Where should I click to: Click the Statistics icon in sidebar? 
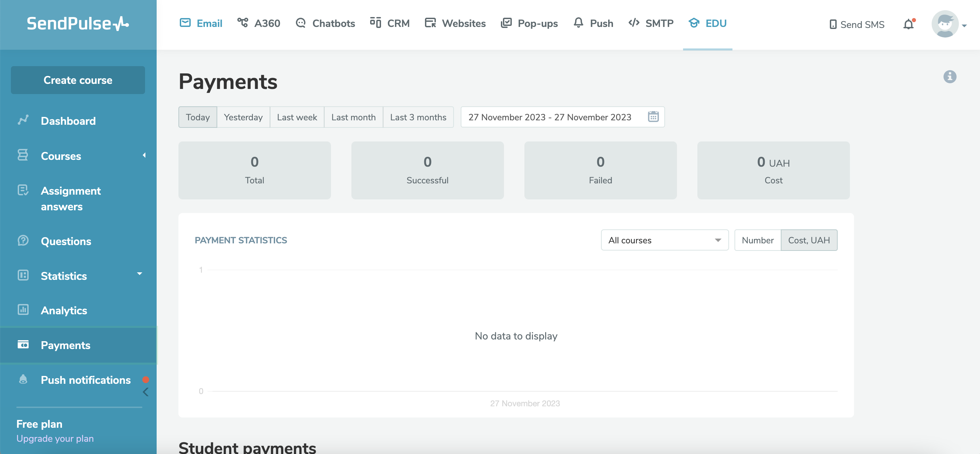[x=23, y=275]
